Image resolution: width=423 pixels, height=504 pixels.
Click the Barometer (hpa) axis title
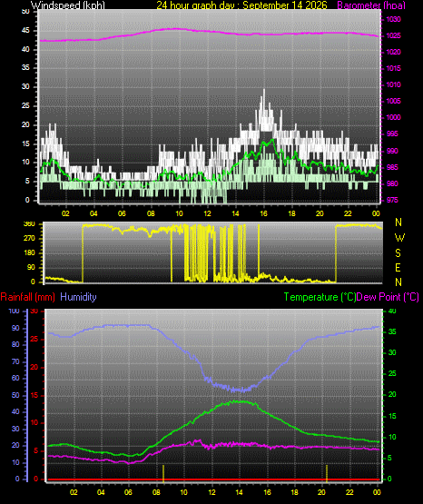coord(371,5)
